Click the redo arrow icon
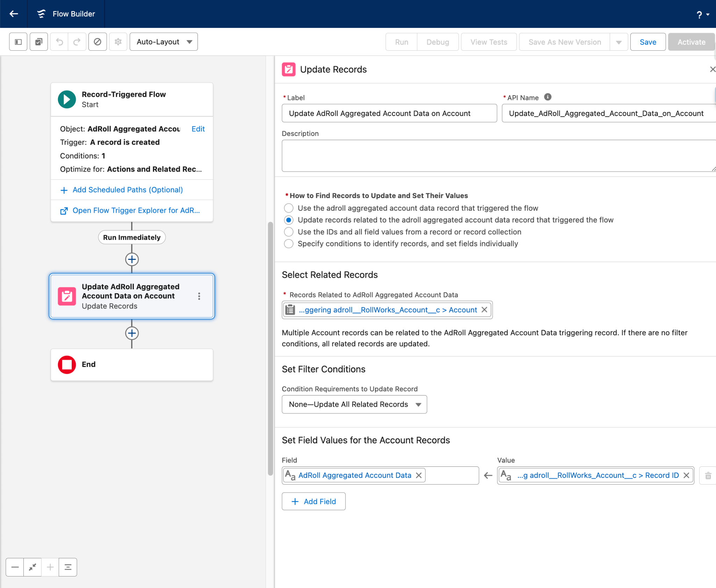This screenshot has width=716, height=588. (77, 42)
